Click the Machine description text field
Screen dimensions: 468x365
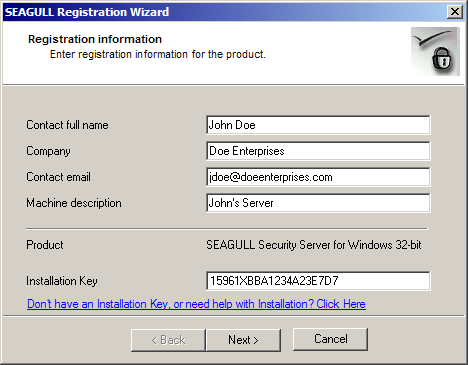[318, 203]
